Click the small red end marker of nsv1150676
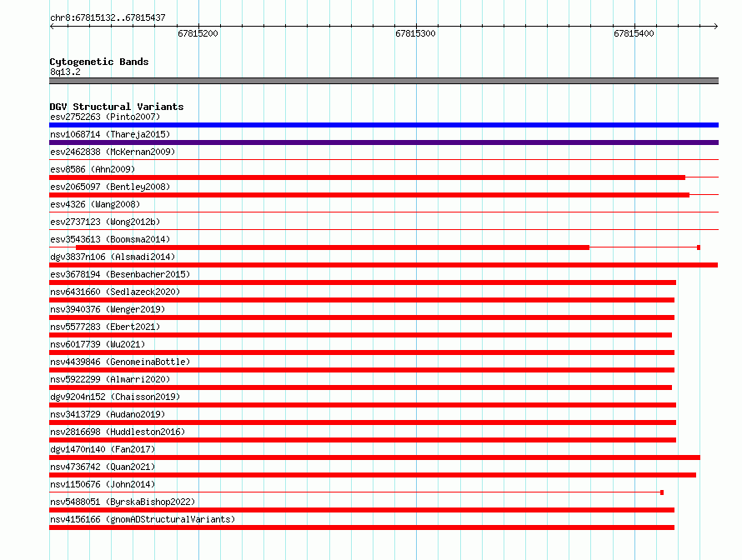The height and width of the screenshot is (560, 742). (x=662, y=492)
